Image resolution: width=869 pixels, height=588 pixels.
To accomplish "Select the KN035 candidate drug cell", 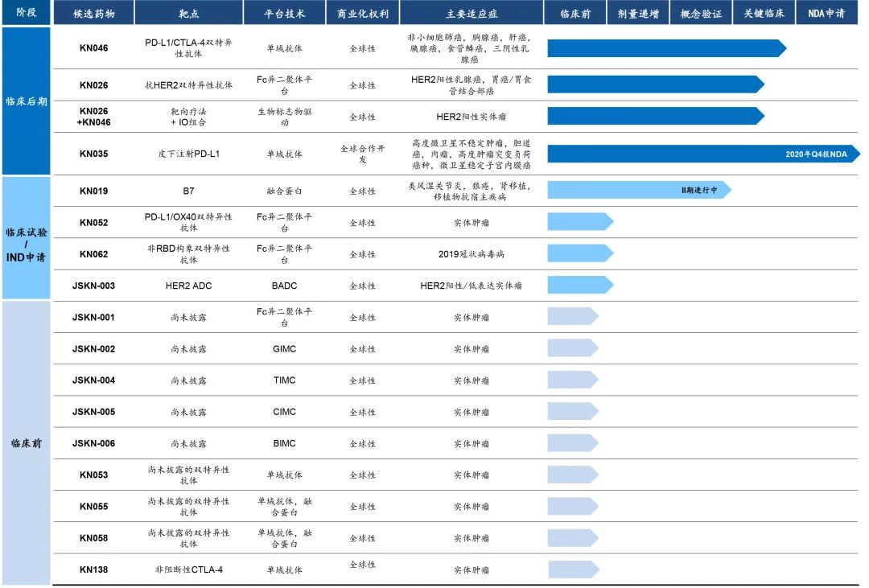I will [93, 154].
